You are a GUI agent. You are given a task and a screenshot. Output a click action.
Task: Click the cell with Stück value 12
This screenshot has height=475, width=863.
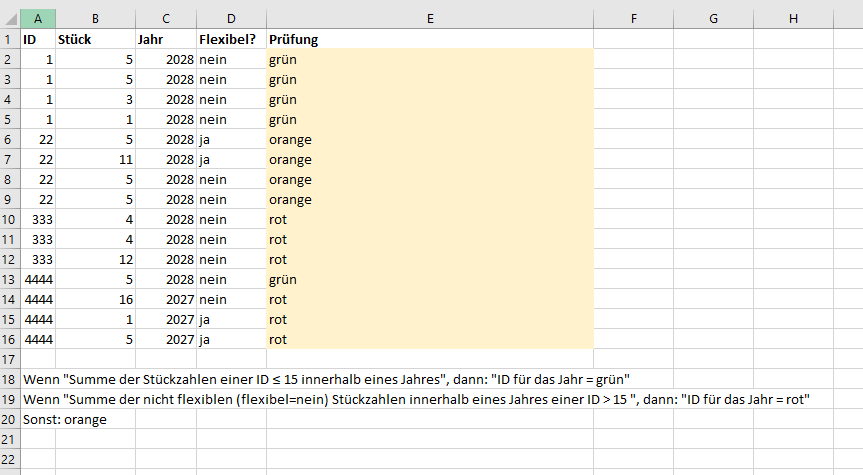(x=95, y=259)
